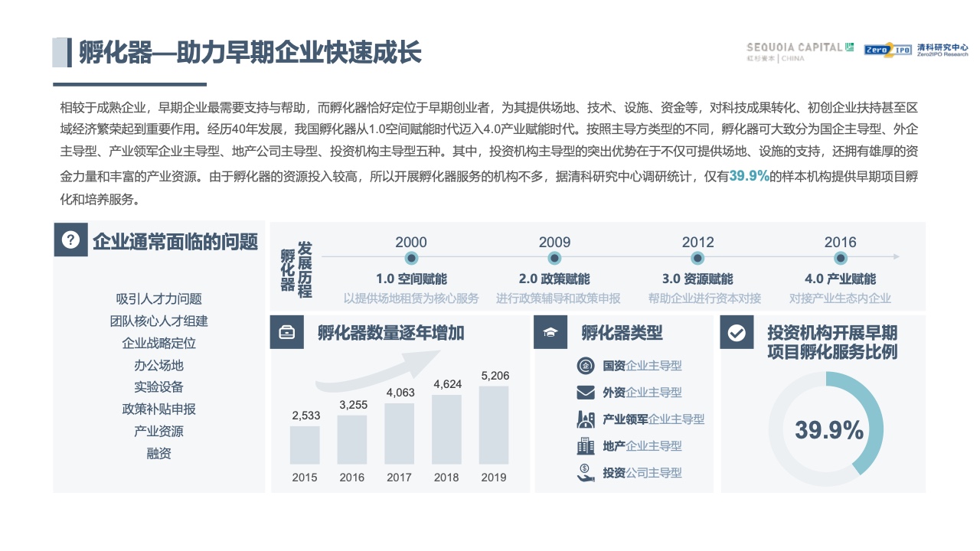The image size is (980, 551).
Task: Select the 国资企业主导型 coin icon
Action: pos(586,366)
